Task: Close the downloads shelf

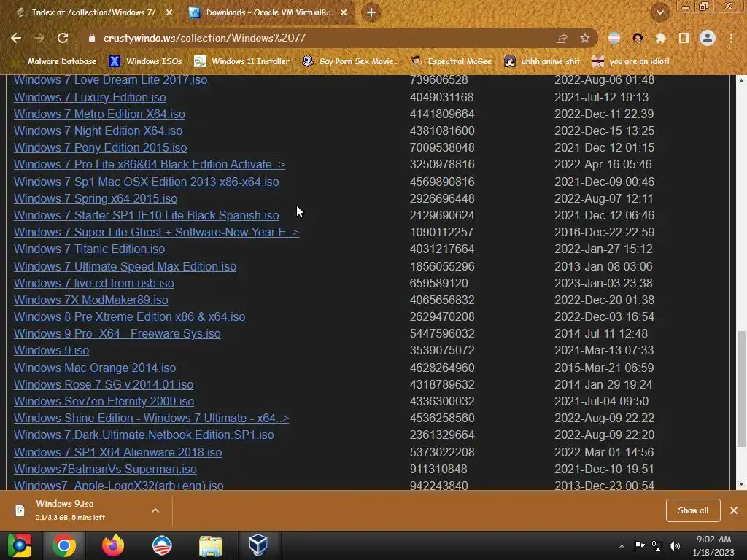Action: (734, 510)
